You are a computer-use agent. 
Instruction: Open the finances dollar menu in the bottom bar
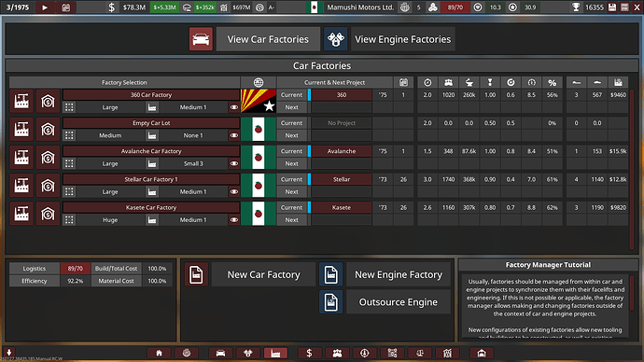click(309, 353)
